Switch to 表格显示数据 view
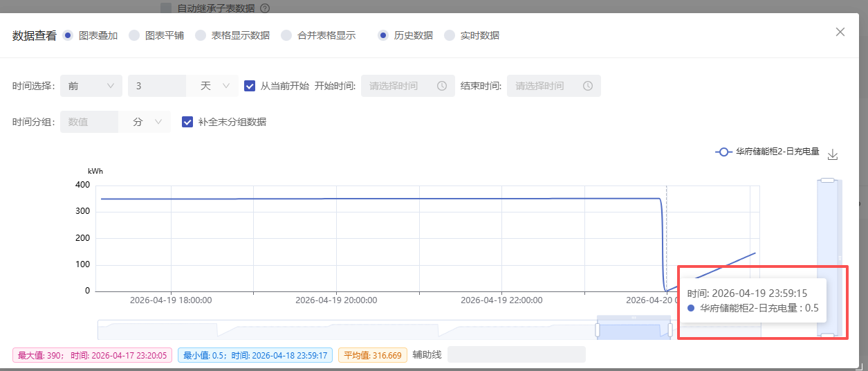Image resolution: width=868 pixels, height=371 pixels. (x=201, y=35)
